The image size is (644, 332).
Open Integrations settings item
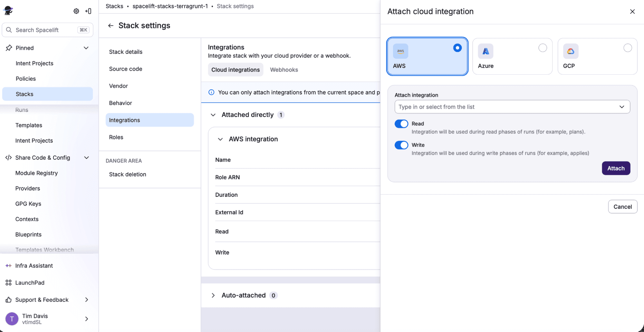pos(150,120)
